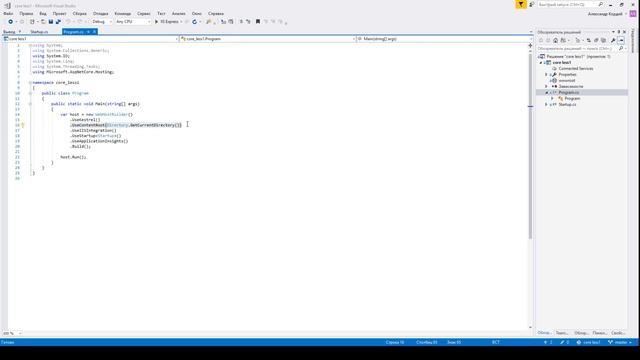
Task: Switch to the Вывод output tab
Action: point(9,32)
